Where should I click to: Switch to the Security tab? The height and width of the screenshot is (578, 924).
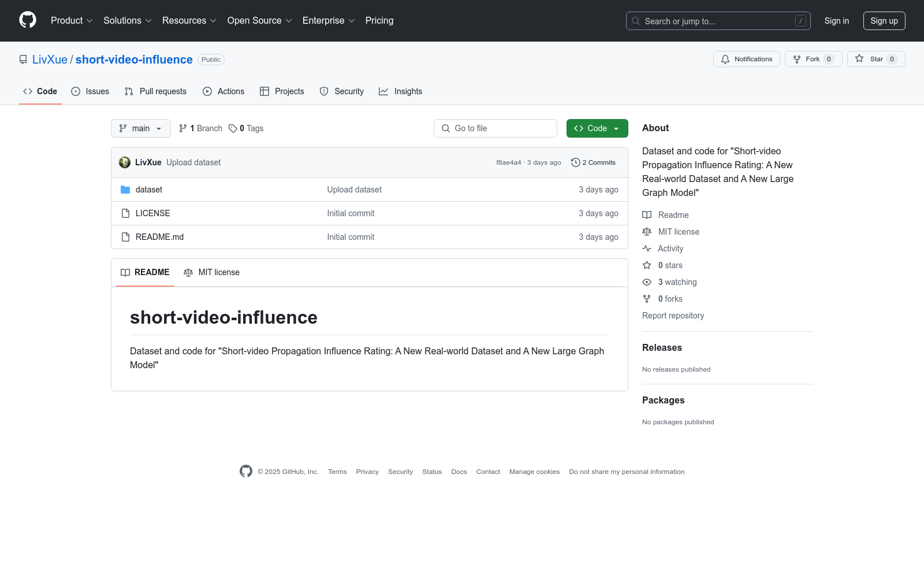[x=342, y=91]
